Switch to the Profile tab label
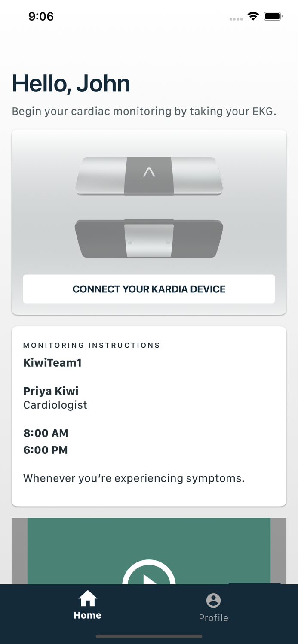Screen dimensions: 298x644 pyautogui.click(x=213, y=618)
